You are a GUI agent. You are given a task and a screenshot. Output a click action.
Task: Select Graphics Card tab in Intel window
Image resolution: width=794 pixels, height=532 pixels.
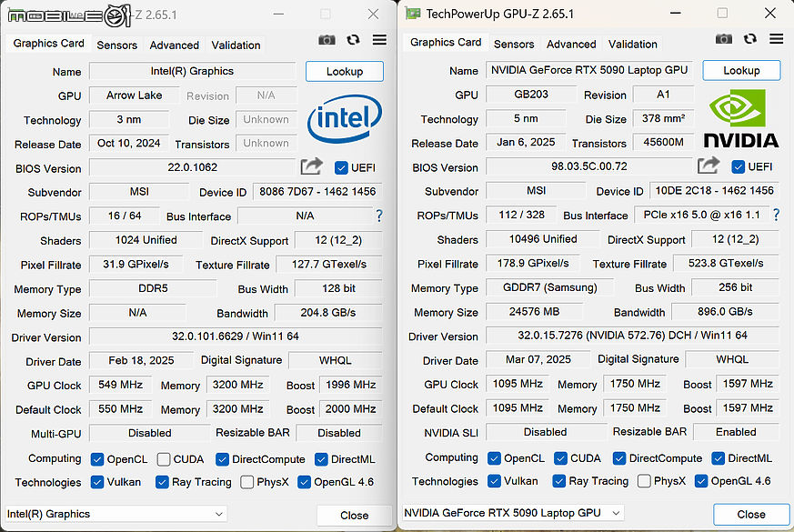point(48,44)
